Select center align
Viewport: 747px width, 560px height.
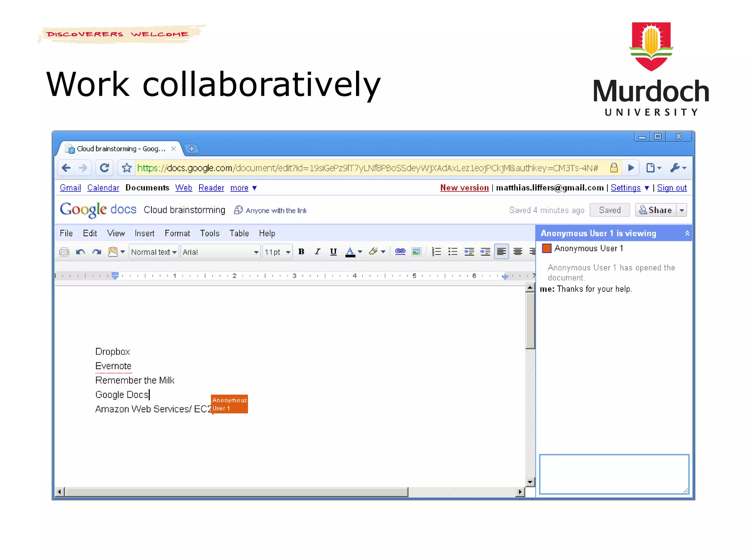[518, 252]
